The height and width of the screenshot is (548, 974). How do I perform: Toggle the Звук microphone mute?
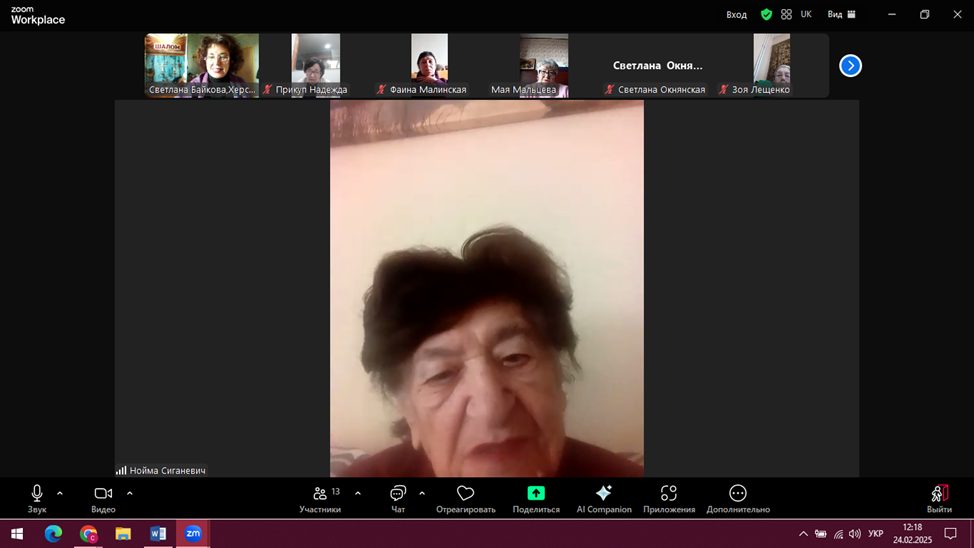point(37,494)
